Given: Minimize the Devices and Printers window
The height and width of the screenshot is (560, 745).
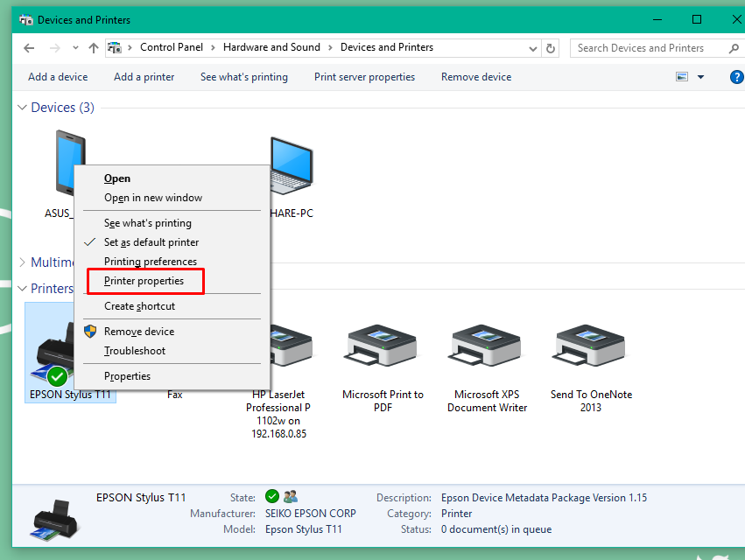Looking at the screenshot, I should pos(657,19).
